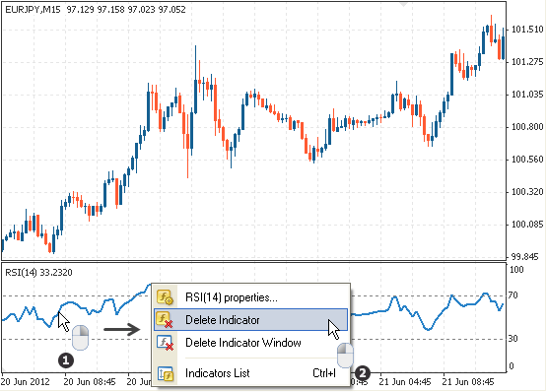This screenshot has height=392, width=547.
Task: Click the mouse icon near step 2
Action: click(x=345, y=355)
